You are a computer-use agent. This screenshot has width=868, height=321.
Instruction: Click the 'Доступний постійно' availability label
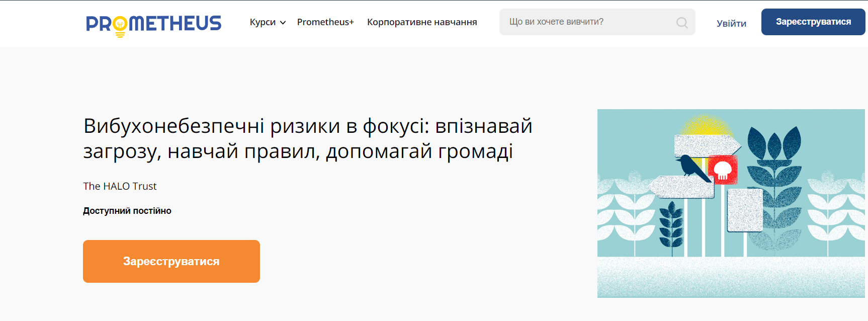pos(127,211)
